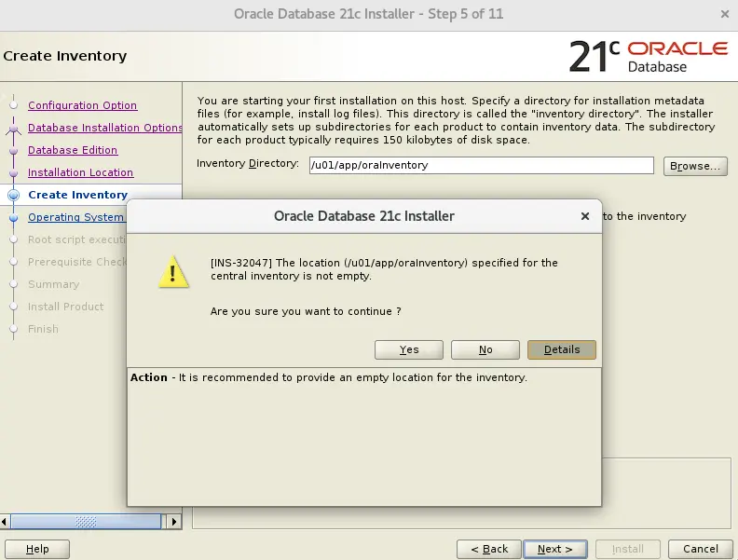Open the Configuration Option step

(82, 105)
